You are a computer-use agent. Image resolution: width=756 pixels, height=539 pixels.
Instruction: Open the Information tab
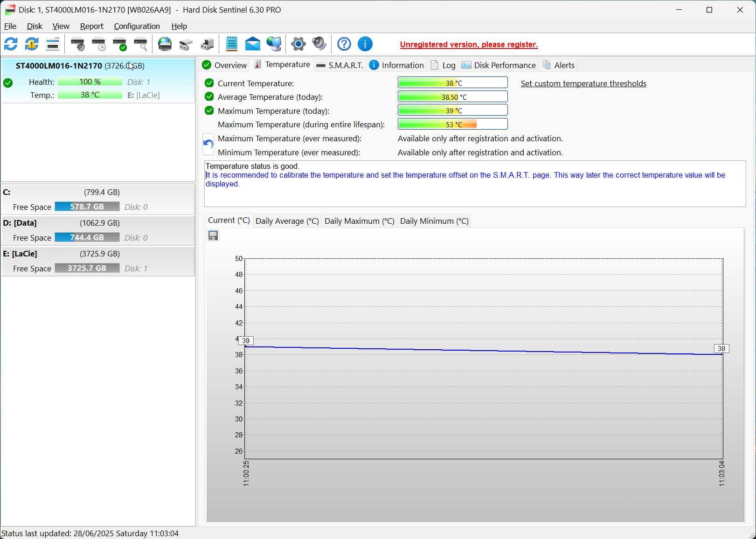396,65
